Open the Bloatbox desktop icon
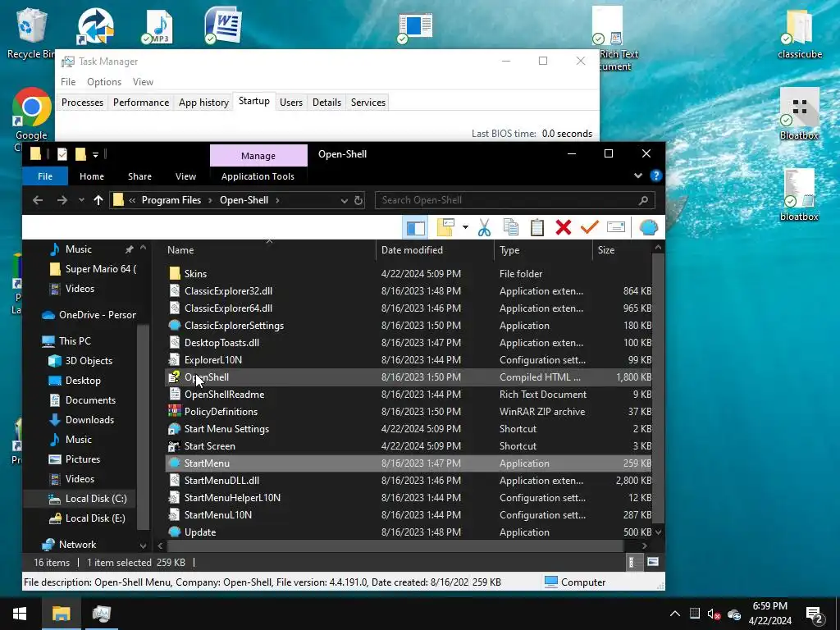This screenshot has width=840, height=630. coord(799,115)
